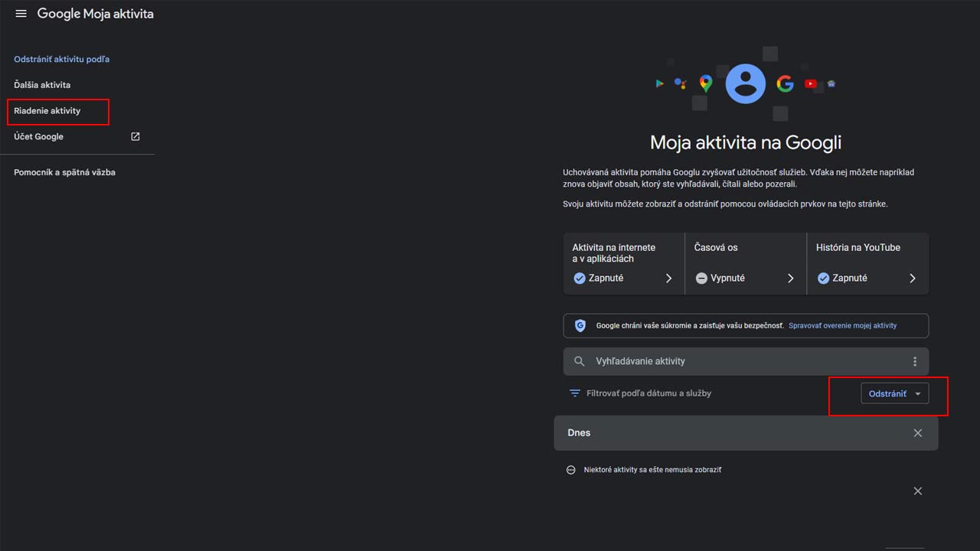Viewport: 980px width, 551px height.
Task: Open Spravovať overenie mojej aktivity link
Action: coord(842,325)
